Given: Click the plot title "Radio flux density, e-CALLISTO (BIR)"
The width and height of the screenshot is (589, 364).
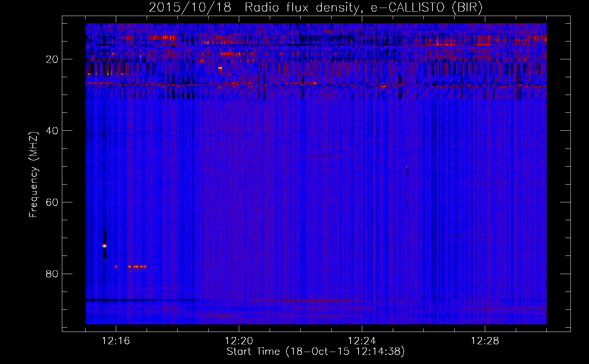Looking at the screenshot, I should 364,8.
